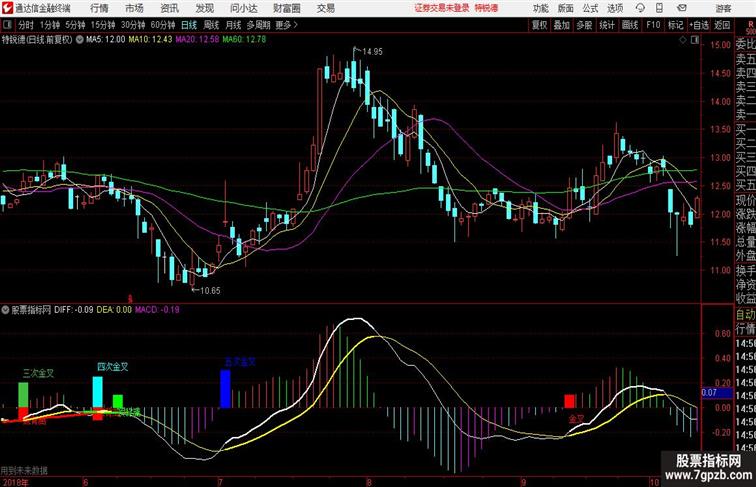Viewport: 756px width, 487px height.
Task: Switch to 5分钟 period tab
Action: point(75,25)
